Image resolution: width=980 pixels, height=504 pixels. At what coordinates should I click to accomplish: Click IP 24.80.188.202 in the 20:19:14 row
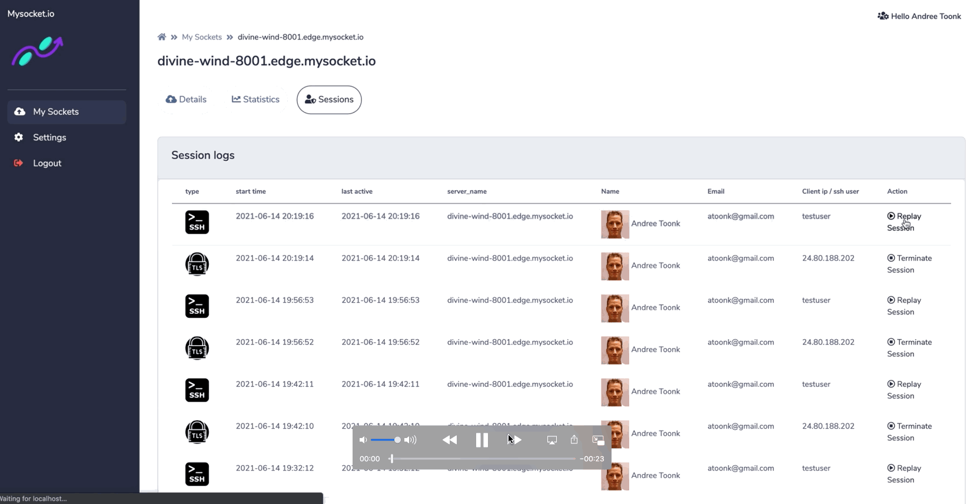[x=828, y=258]
